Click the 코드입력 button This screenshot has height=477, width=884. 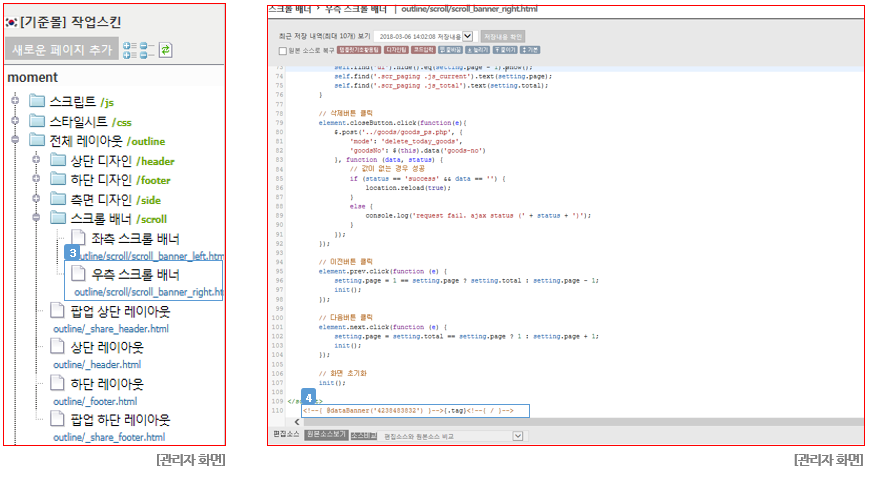click(423, 50)
